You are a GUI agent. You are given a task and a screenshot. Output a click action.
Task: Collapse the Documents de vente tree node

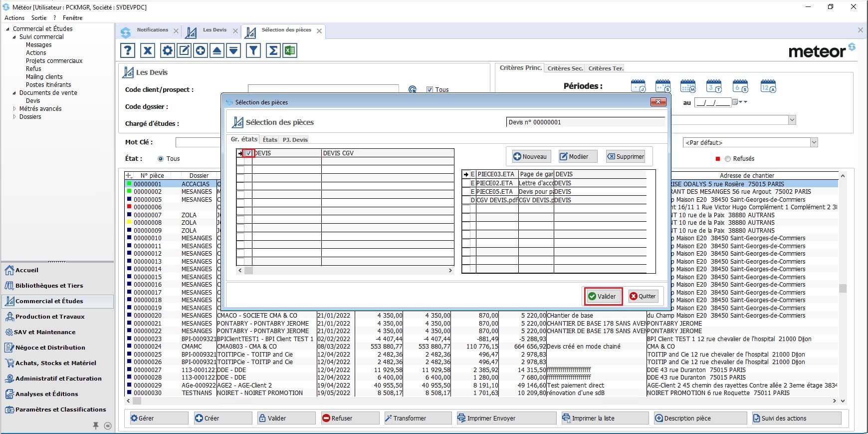[14, 93]
